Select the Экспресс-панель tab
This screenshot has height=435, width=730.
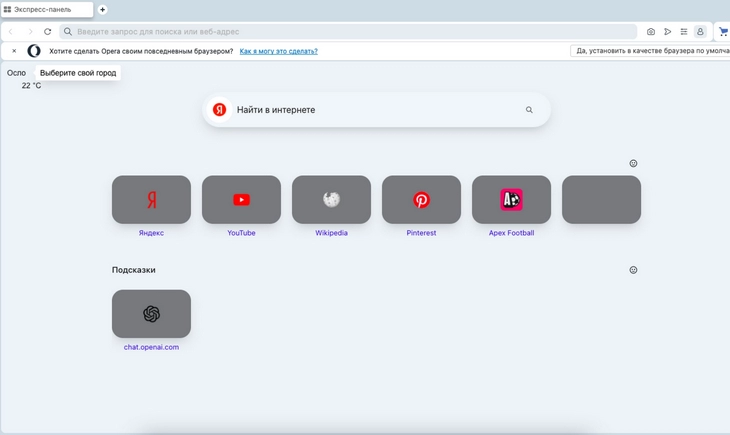pyautogui.click(x=47, y=9)
